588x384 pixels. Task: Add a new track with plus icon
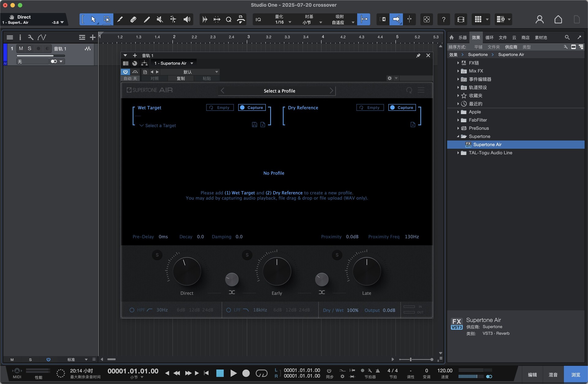92,37
